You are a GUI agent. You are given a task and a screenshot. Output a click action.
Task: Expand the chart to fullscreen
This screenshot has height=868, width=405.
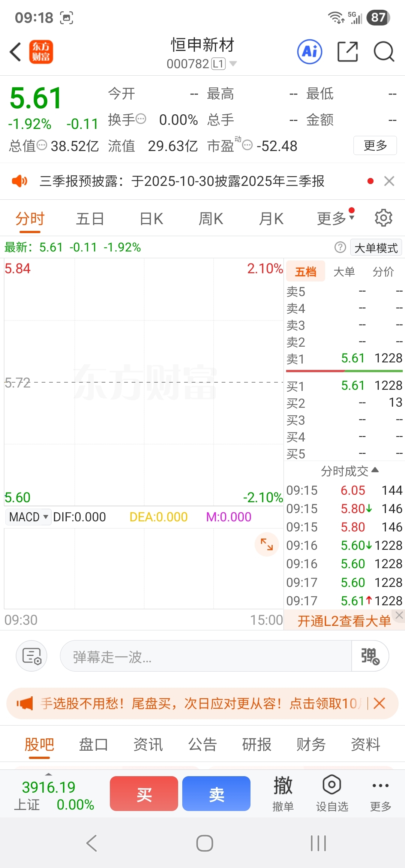coord(267,544)
